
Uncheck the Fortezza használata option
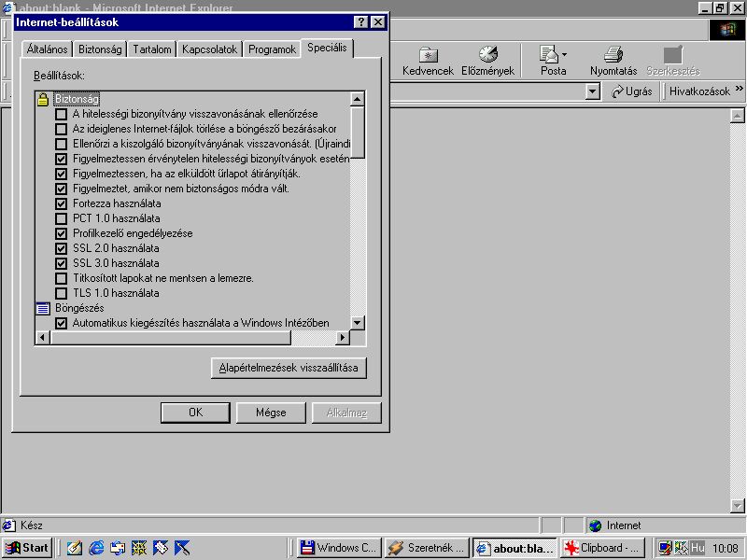(62, 203)
